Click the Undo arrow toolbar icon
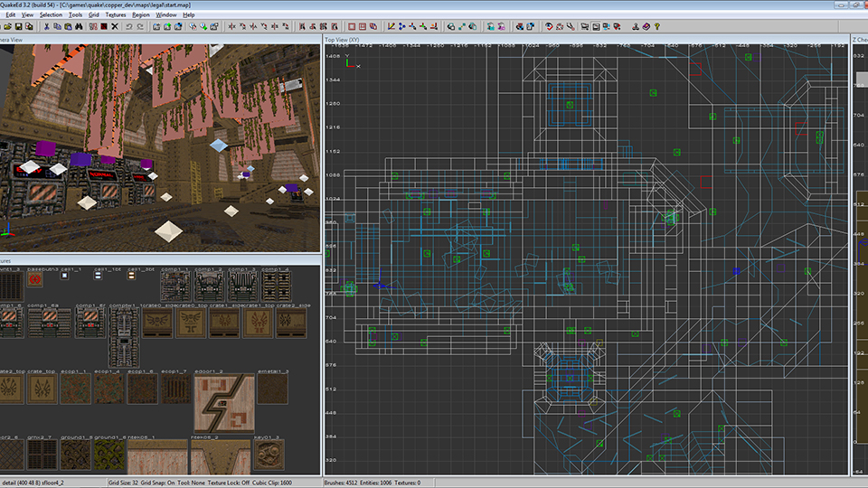This screenshot has width=868, height=488. point(129,26)
